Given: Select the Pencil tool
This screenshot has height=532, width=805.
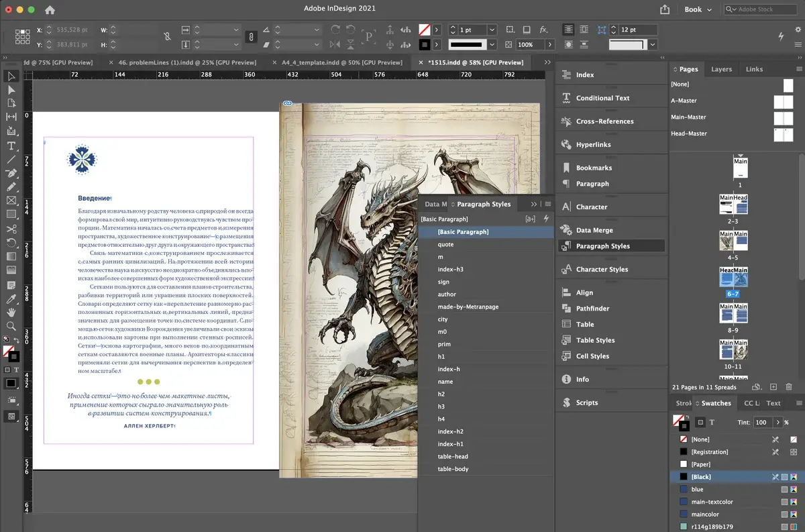Looking at the screenshot, I should click(x=11, y=187).
